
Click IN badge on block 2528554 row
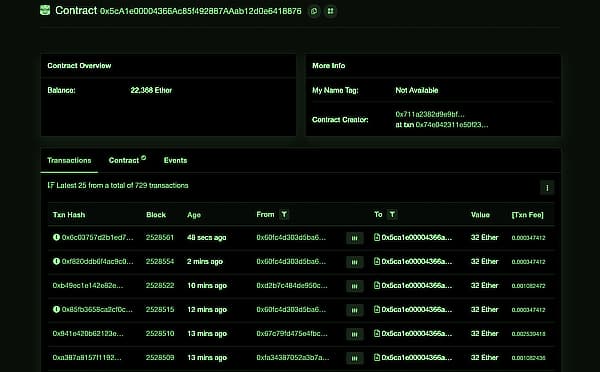point(355,262)
